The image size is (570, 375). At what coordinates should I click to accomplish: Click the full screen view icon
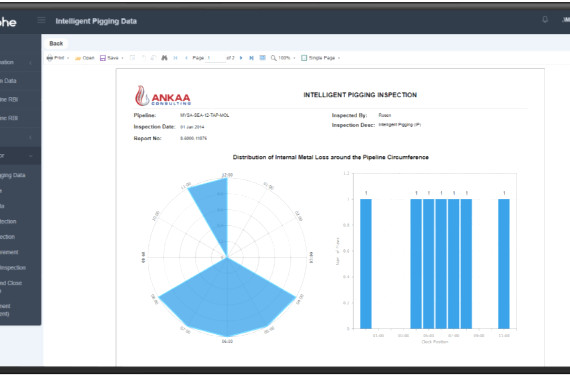[262, 58]
